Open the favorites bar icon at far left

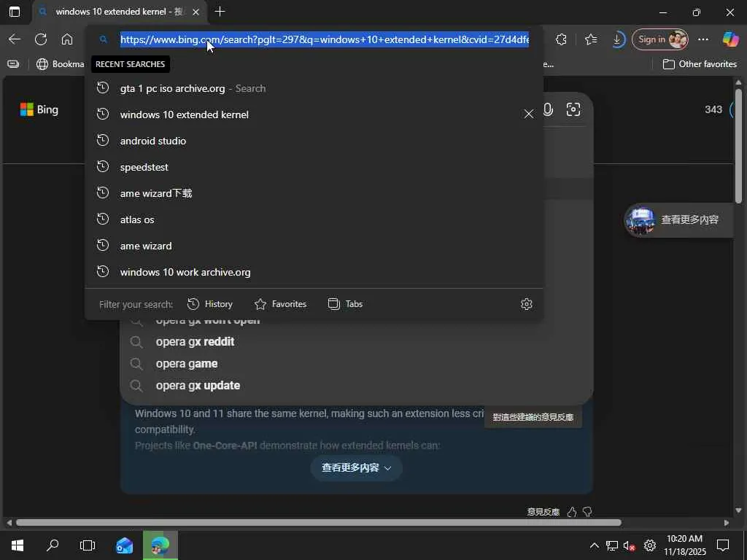coord(13,64)
